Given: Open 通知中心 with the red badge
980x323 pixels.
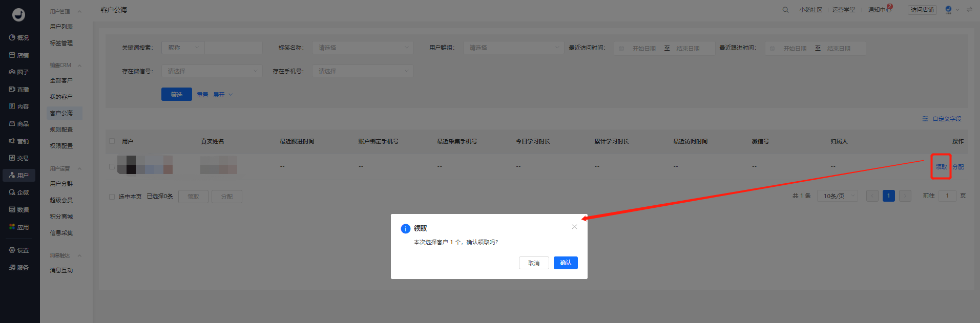Looking at the screenshot, I should (880, 10).
